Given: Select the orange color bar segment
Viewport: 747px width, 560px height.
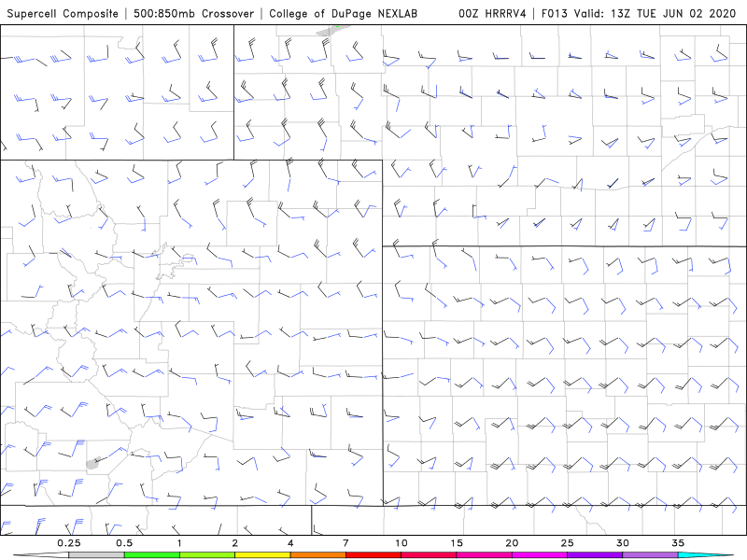Looking at the screenshot, I should 317,555.
